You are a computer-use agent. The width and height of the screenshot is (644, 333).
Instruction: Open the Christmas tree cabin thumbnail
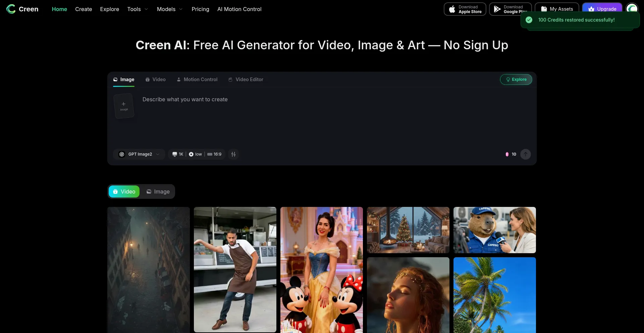click(408, 230)
